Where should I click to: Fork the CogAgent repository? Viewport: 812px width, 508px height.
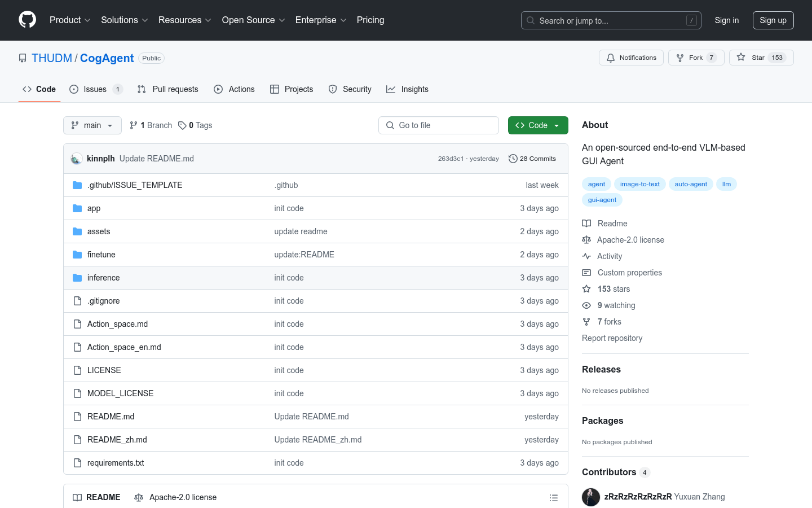(696, 58)
